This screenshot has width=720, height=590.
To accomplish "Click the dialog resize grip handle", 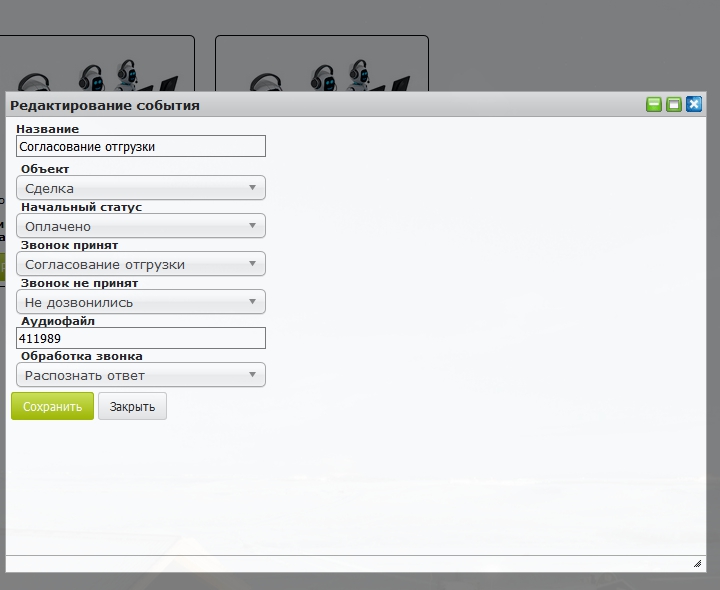I will pos(698,563).
